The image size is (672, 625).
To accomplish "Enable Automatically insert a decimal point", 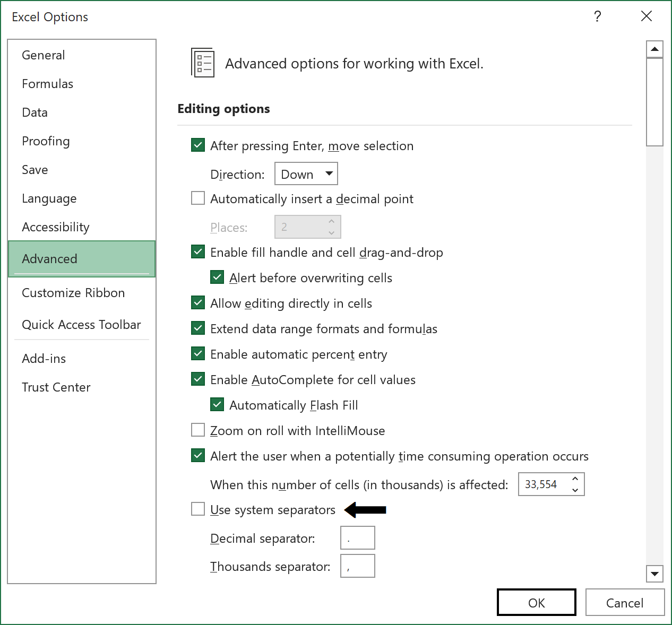I will [198, 198].
